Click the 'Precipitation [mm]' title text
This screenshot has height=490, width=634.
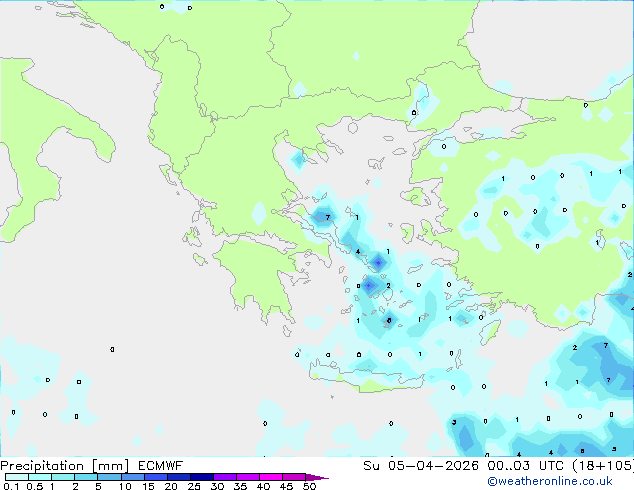coord(64,466)
